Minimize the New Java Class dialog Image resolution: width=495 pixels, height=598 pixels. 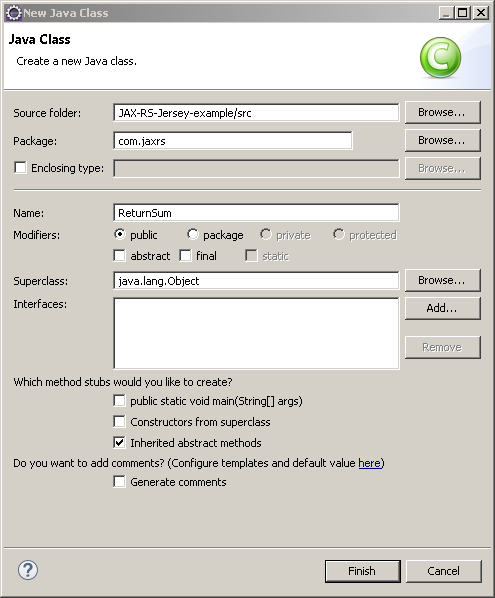point(446,13)
